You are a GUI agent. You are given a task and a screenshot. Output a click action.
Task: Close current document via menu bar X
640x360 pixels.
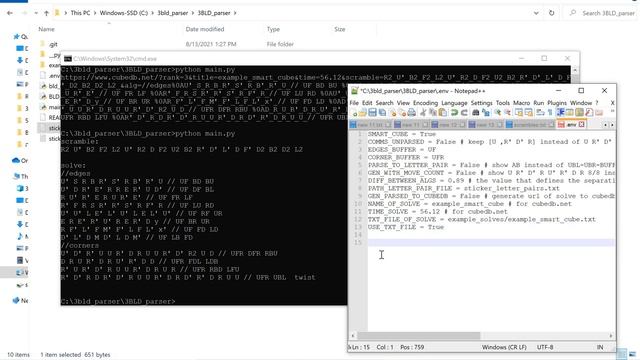(612, 103)
